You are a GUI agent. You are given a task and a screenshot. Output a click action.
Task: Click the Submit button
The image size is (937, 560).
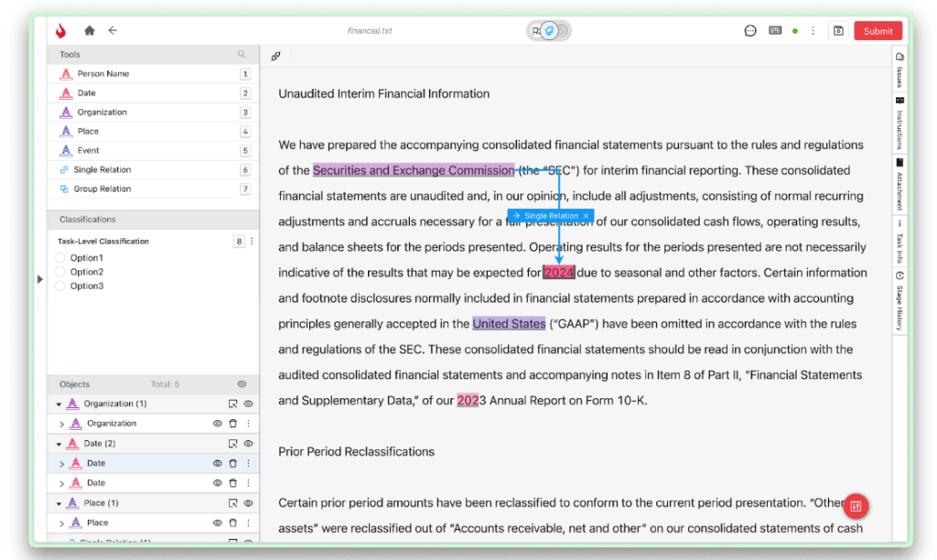pos(877,30)
